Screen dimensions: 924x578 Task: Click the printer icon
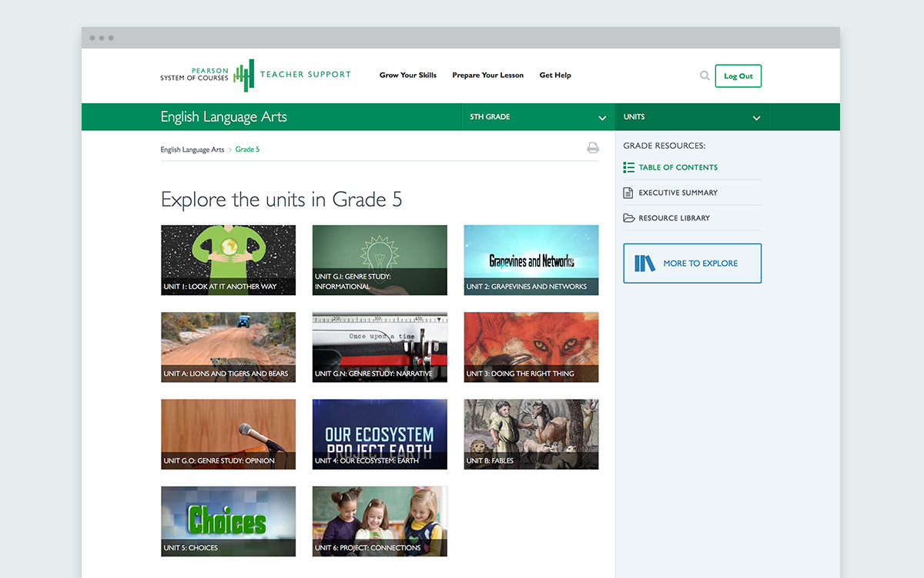(593, 148)
